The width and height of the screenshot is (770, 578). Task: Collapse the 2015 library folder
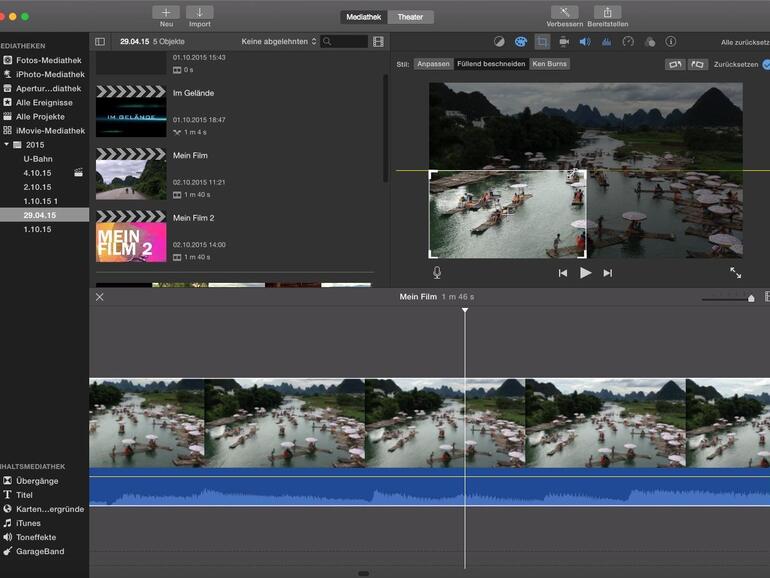(6, 145)
